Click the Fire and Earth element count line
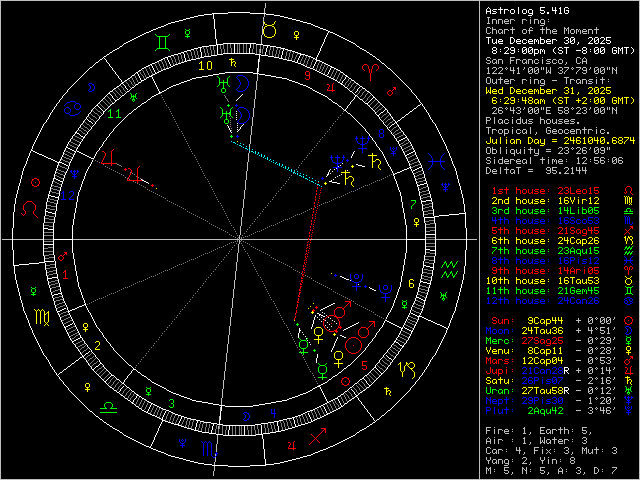The height and width of the screenshot is (480, 640). tap(533, 430)
